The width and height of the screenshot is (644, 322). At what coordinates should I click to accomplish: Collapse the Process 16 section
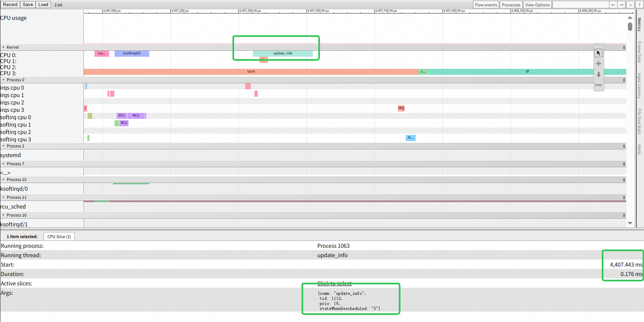3,215
